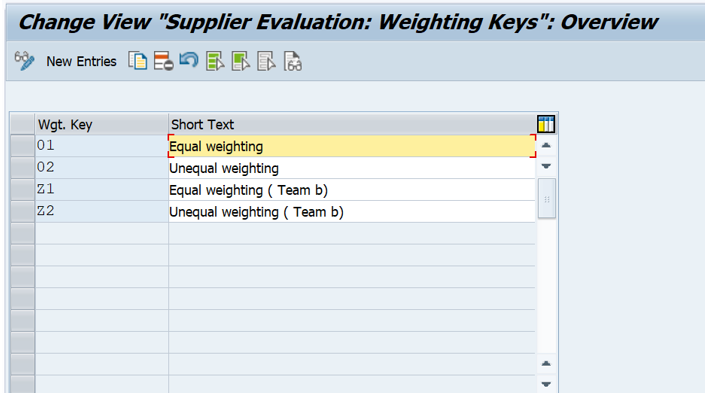Click the Undo Change arrow icon

point(189,60)
